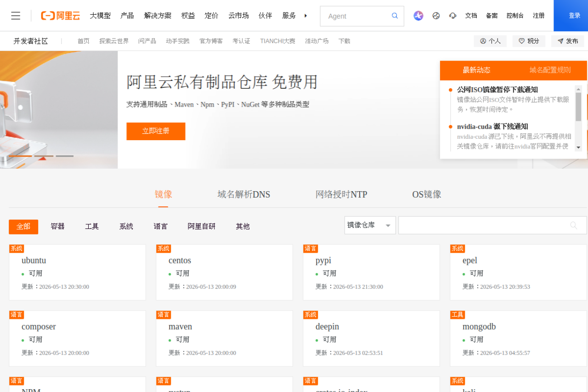
Task: Open the hamburger menu icon
Action: (x=16, y=16)
